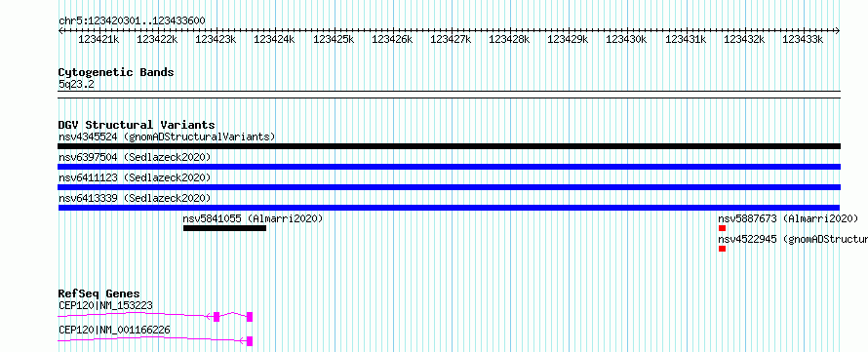Open variant label nsv4345524 (gnomADStructuralVariants)

(x=167, y=137)
